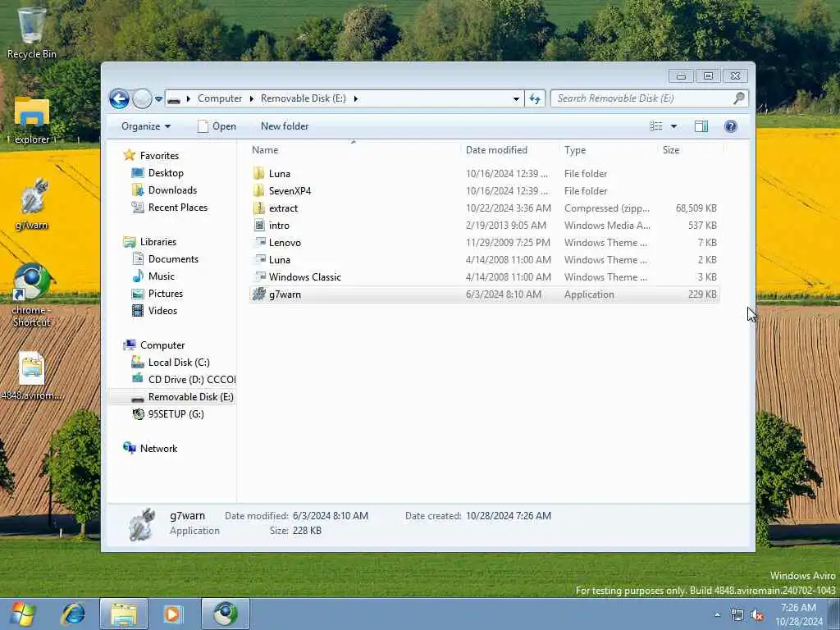Image resolution: width=840 pixels, height=630 pixels.
Task: Refresh the Removable Disk (E:) view
Action: (x=535, y=98)
